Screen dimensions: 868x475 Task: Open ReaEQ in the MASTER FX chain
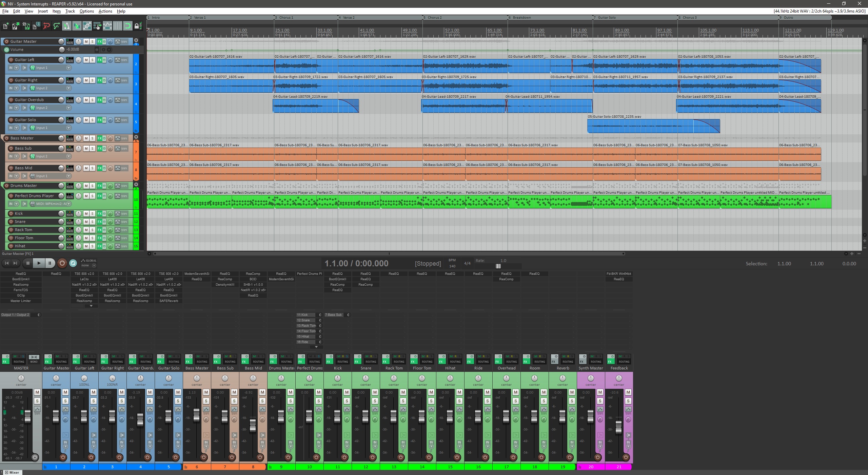21,273
